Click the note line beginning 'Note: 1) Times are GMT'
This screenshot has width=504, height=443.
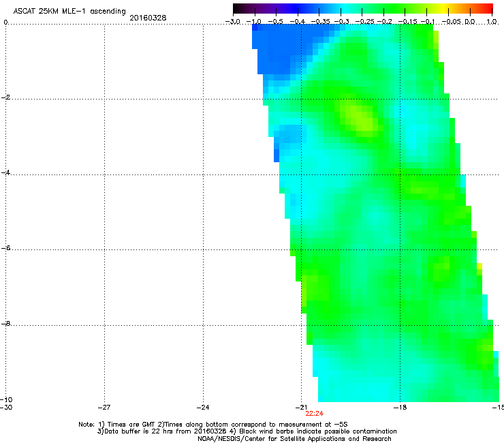[x=213, y=425]
